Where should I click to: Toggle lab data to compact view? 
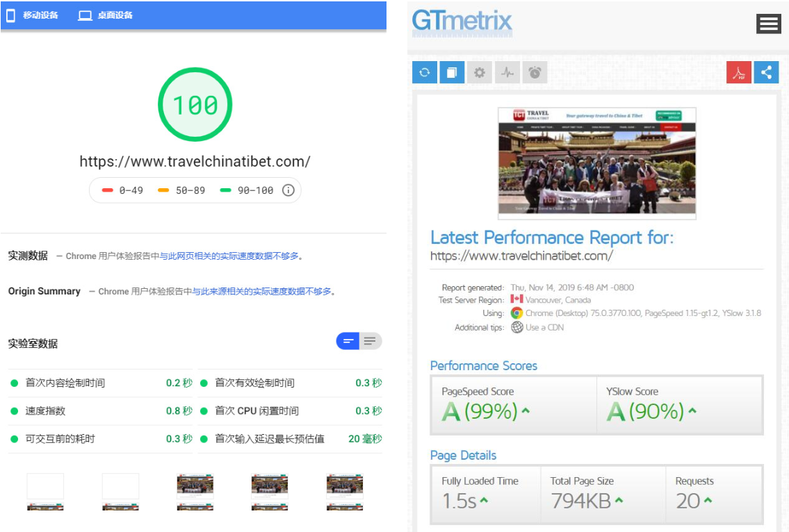click(x=348, y=341)
